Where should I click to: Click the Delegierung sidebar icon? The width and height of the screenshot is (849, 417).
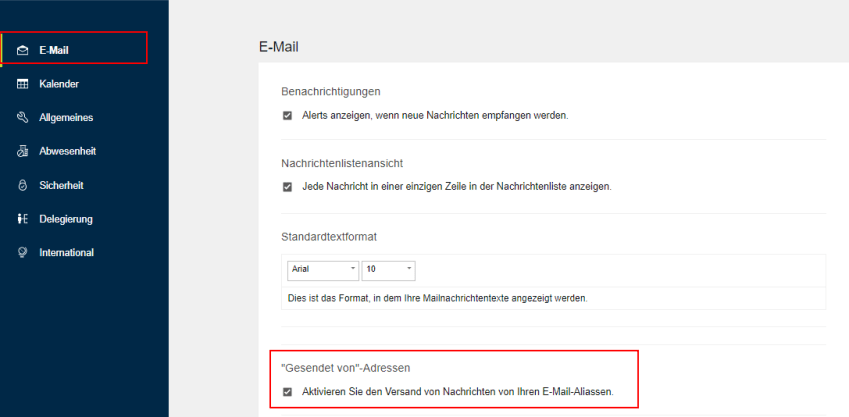[x=22, y=219]
